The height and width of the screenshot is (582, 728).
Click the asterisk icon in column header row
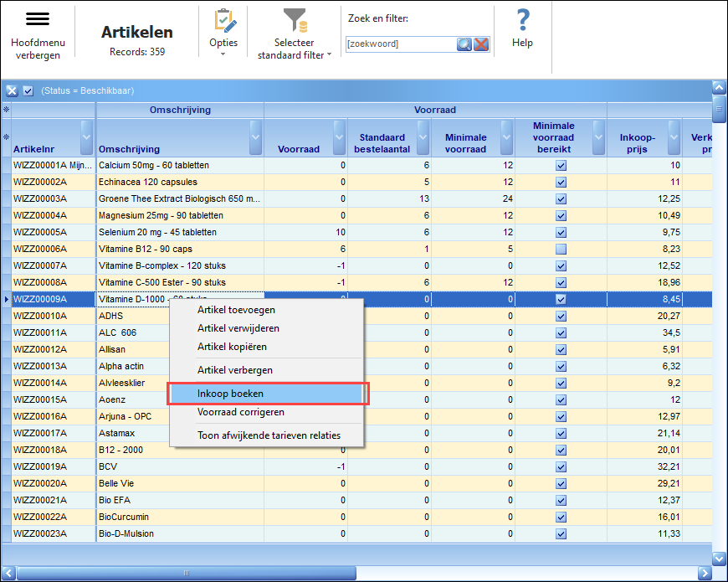pos(7,137)
